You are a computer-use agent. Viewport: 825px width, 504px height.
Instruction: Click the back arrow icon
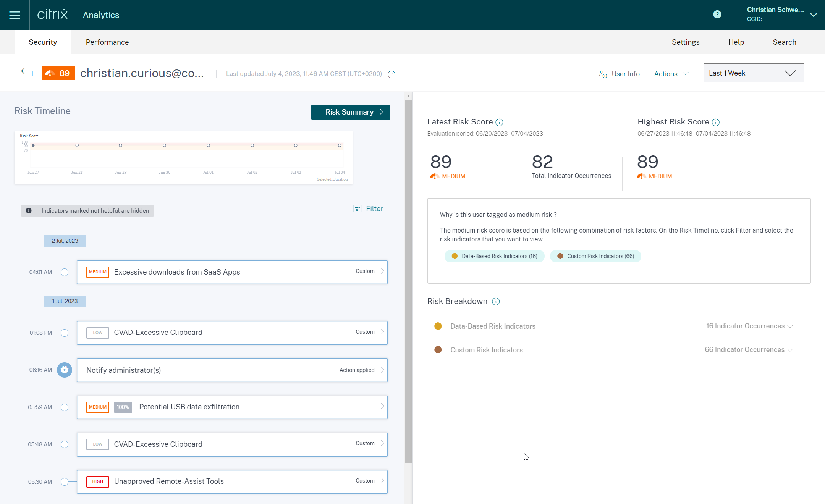[27, 72]
